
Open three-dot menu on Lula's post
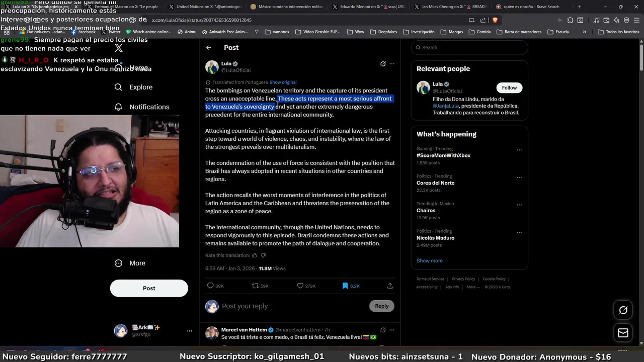[x=392, y=64]
